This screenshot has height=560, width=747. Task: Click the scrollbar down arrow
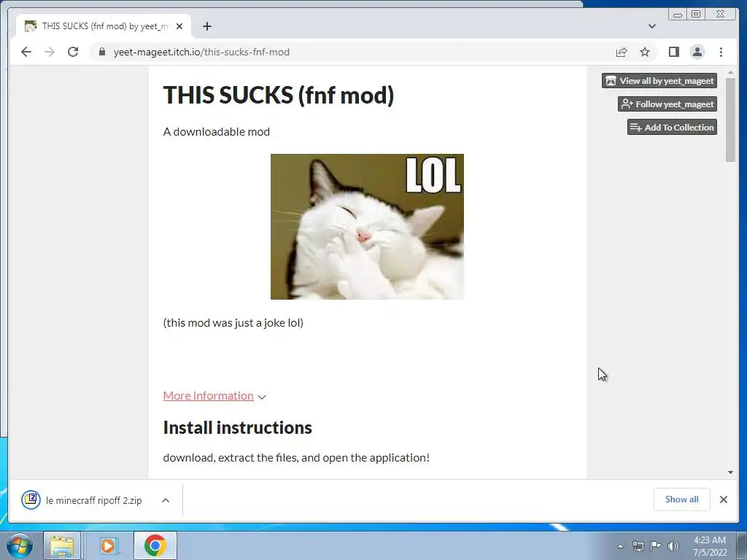(730, 472)
